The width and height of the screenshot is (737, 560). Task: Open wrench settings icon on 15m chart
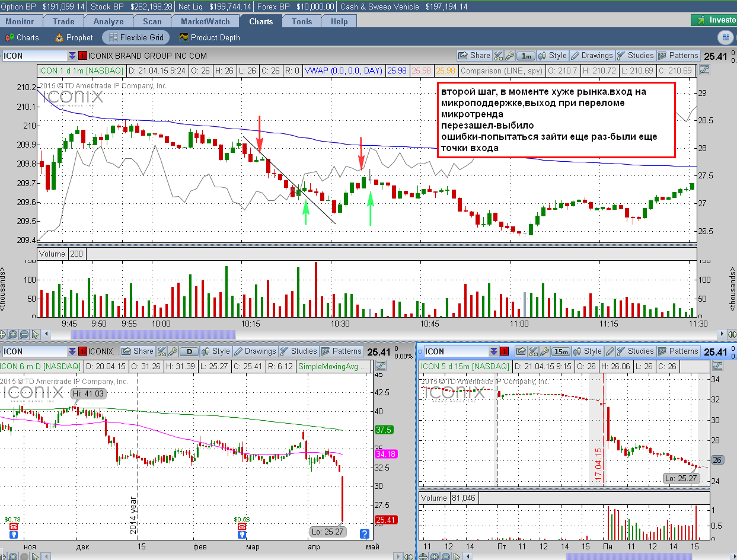click(544, 351)
